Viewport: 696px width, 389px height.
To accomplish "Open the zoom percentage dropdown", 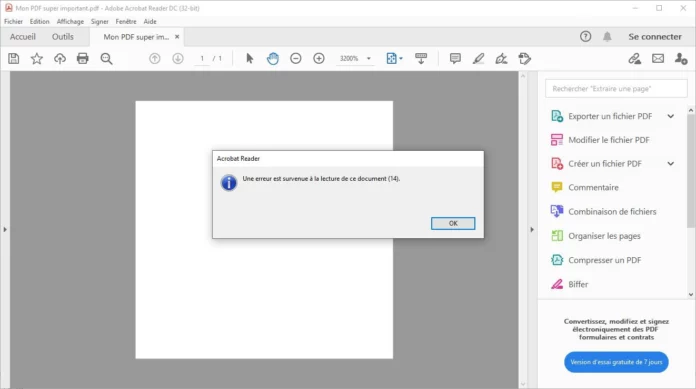I will tap(368, 59).
